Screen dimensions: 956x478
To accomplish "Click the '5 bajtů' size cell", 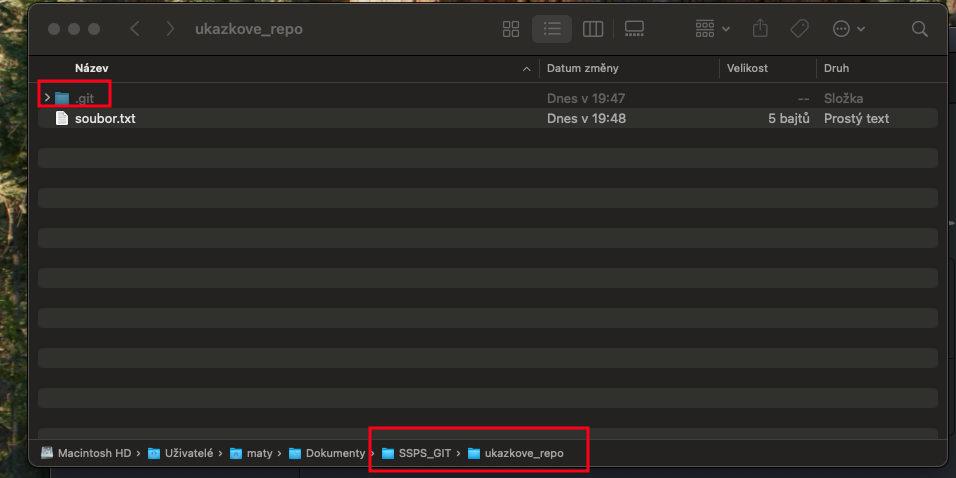I will (789, 118).
